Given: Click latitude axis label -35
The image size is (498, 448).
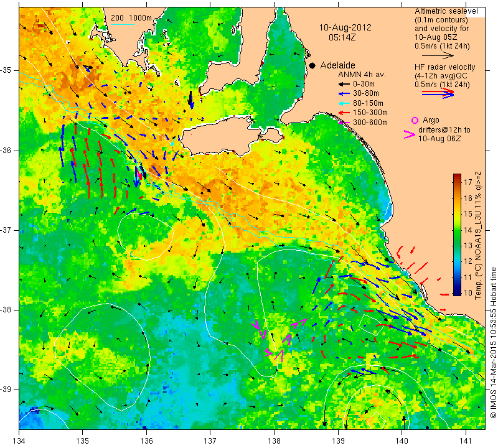Looking at the screenshot, I should pos(7,70).
